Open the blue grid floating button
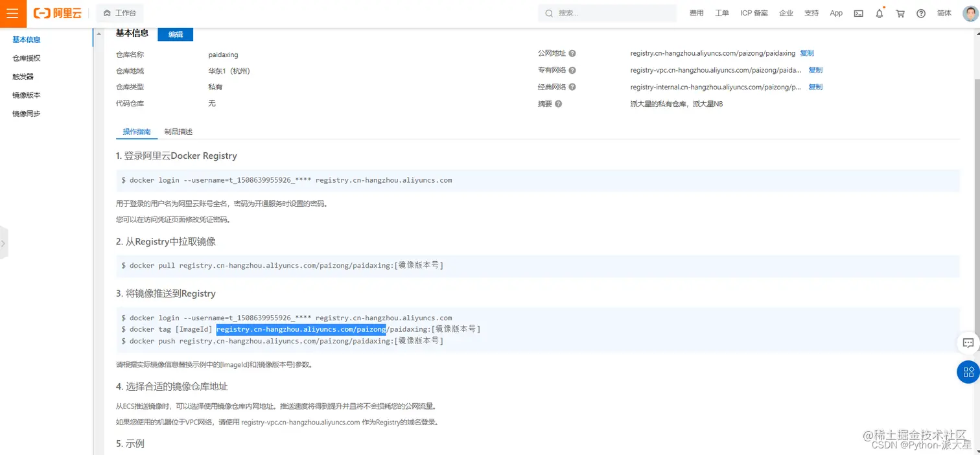 968,371
